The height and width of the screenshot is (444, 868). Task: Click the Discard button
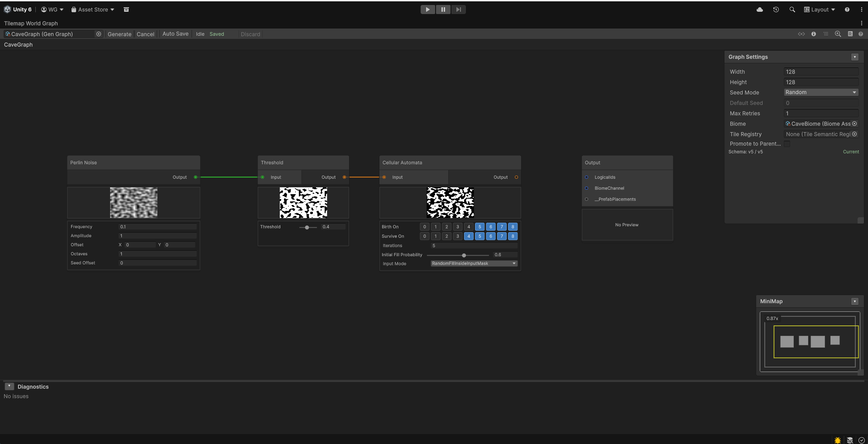tap(250, 34)
